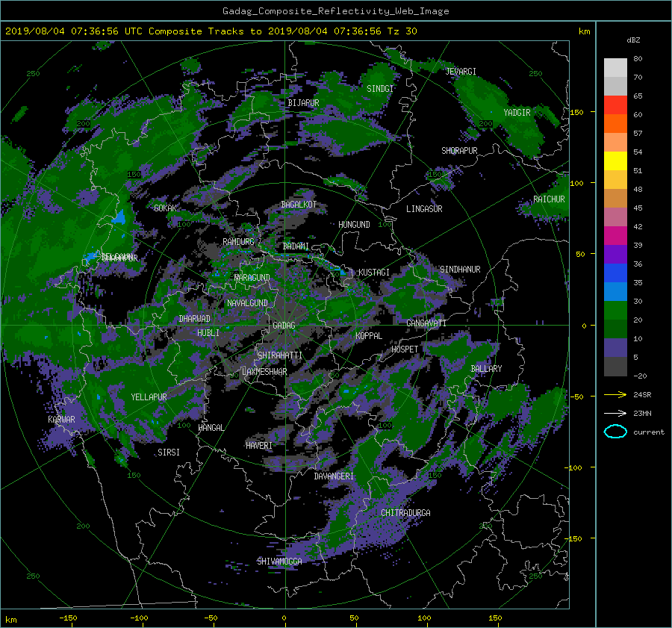Click the BIJAPUR city label
The width and height of the screenshot is (672, 628).
coord(303,103)
